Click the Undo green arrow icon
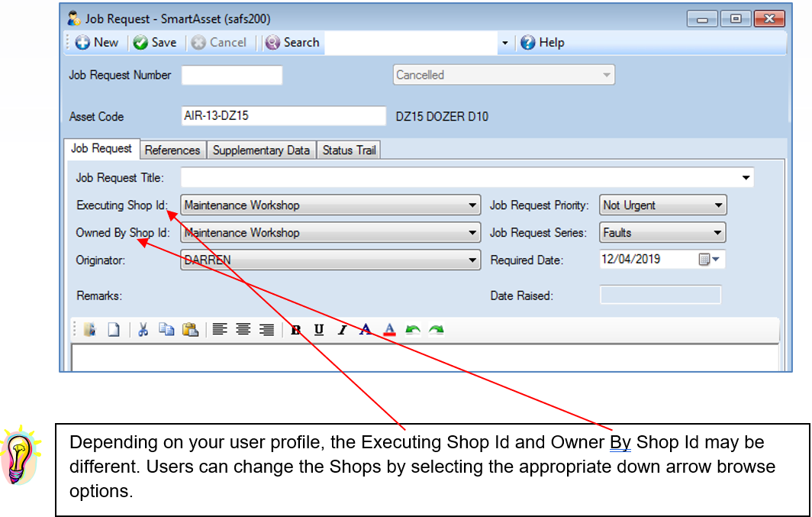 pos(413,329)
